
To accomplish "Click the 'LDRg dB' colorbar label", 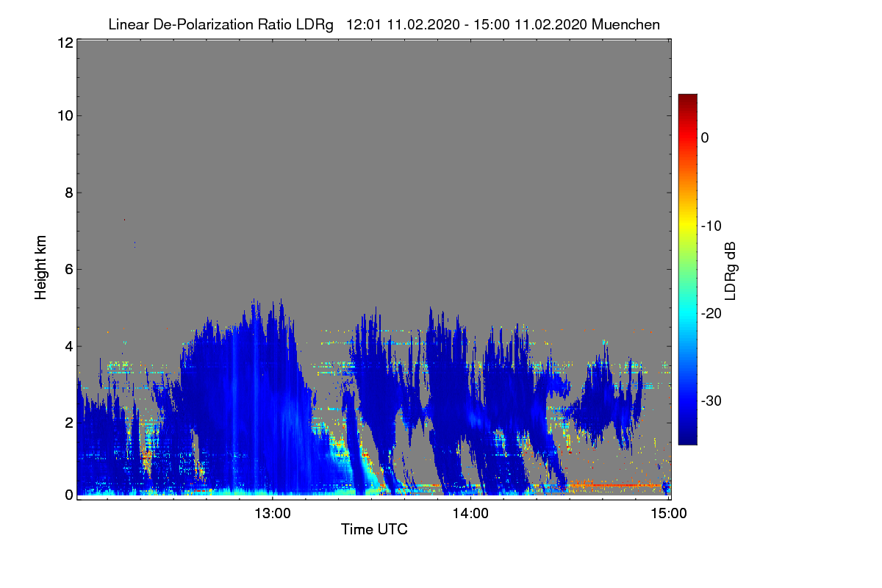I will click(730, 271).
